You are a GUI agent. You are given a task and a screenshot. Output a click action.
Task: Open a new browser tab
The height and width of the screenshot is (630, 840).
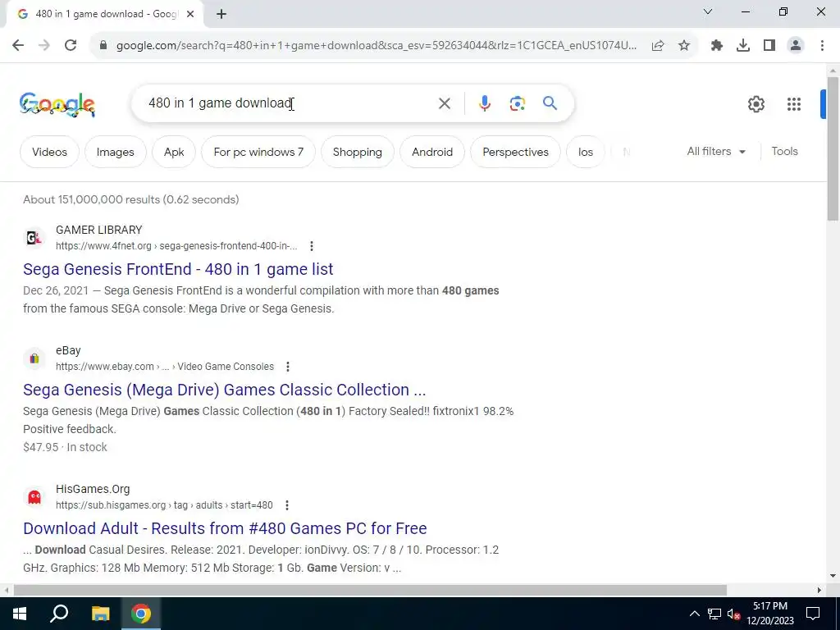click(x=221, y=14)
